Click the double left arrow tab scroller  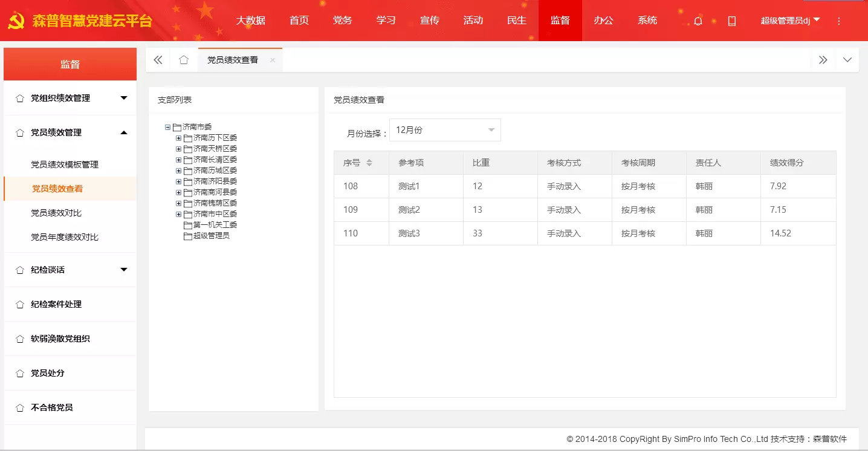158,60
